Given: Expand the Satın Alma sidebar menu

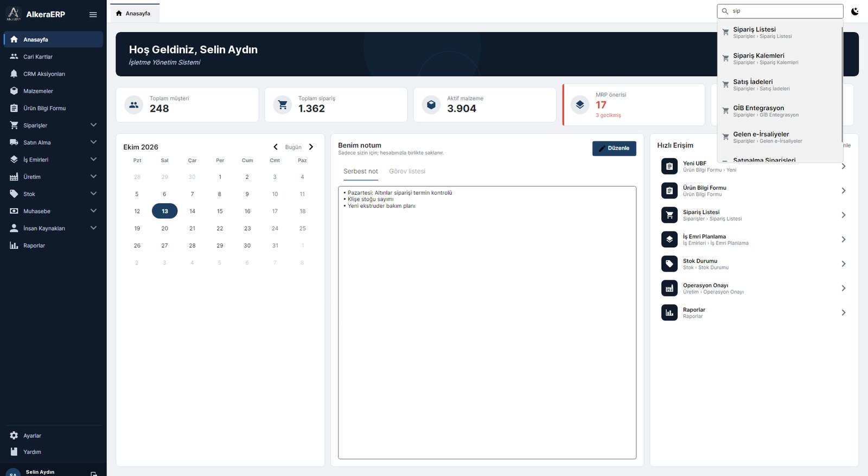Looking at the screenshot, I should click(53, 143).
